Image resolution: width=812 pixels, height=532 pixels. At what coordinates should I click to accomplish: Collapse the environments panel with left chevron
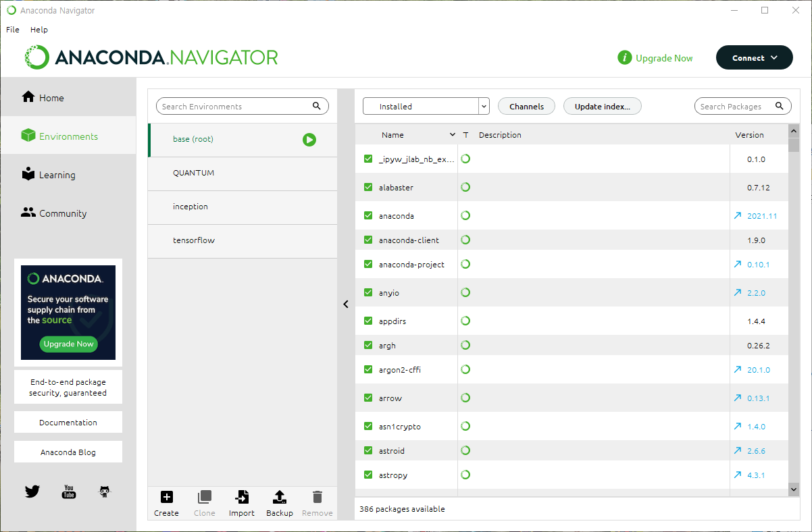pyautogui.click(x=346, y=304)
